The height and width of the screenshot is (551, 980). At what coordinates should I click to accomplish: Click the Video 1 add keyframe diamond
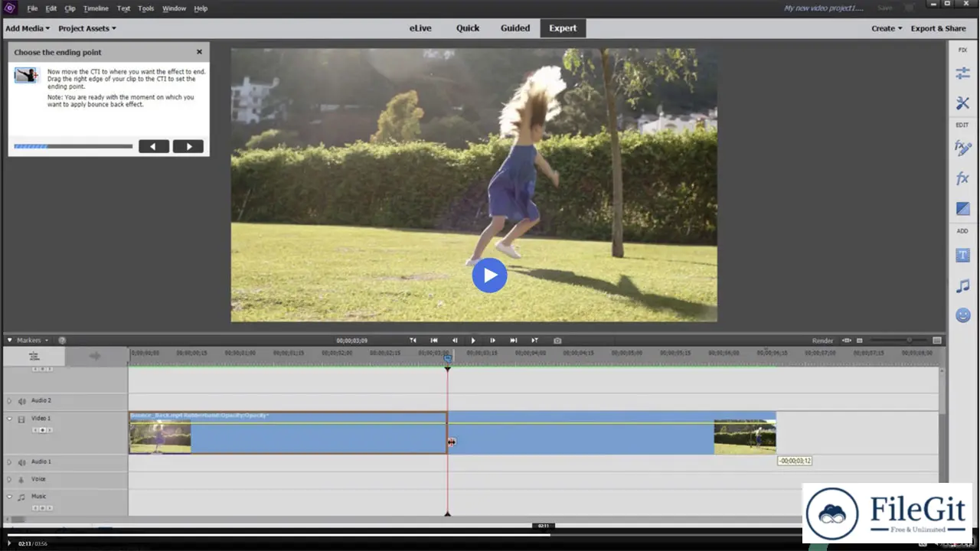coord(42,430)
